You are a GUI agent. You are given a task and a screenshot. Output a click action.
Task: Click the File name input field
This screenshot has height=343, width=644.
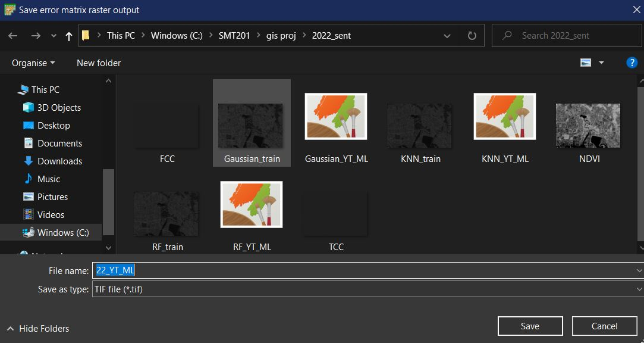[x=363, y=270]
